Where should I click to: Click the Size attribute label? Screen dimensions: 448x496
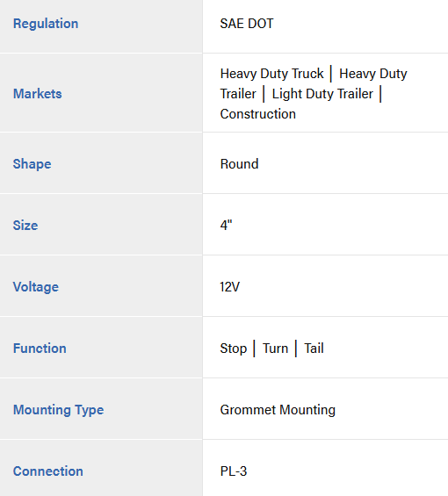tap(25, 226)
